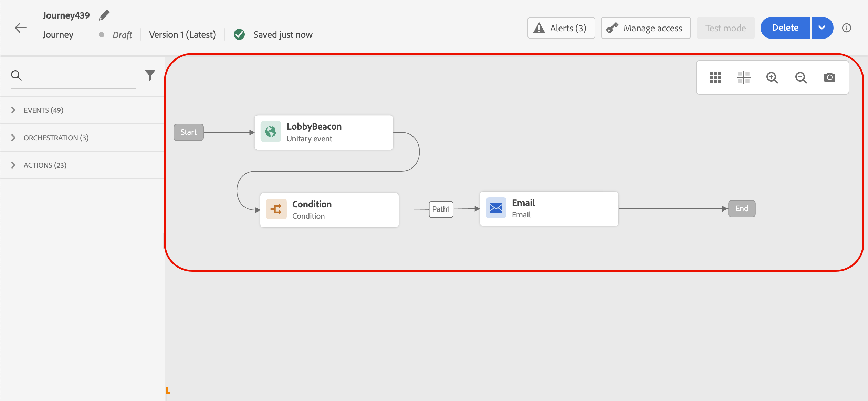Image resolution: width=868 pixels, height=401 pixels.
Task: Click the grid layout icon in the canvas toolbar
Action: [x=715, y=77]
